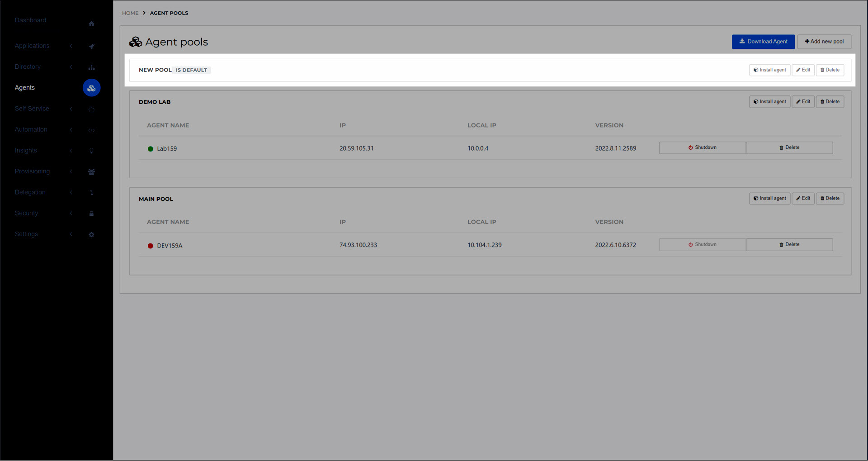Delete the Lab159 agent
Viewport: 868px width, 461px height.
[789, 148]
